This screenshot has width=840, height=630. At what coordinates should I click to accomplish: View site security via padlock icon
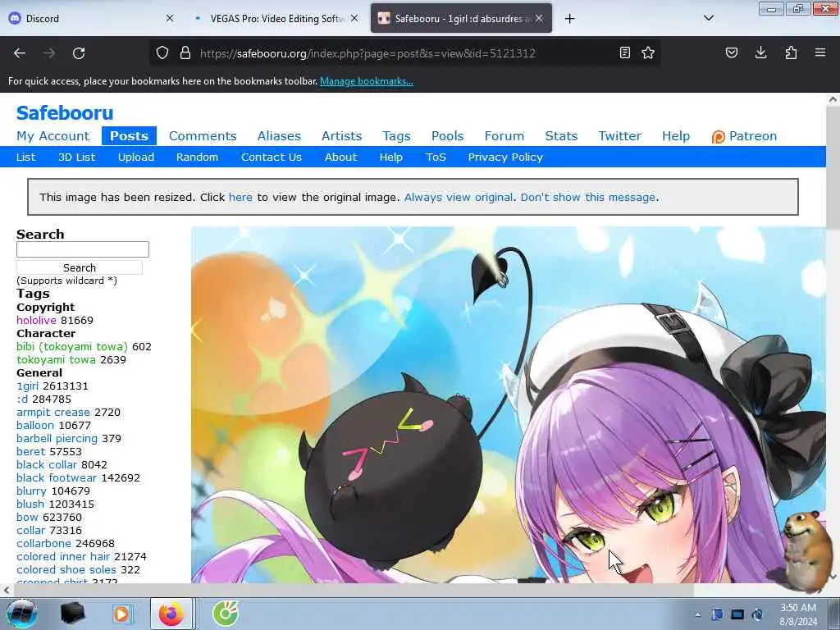click(x=185, y=52)
